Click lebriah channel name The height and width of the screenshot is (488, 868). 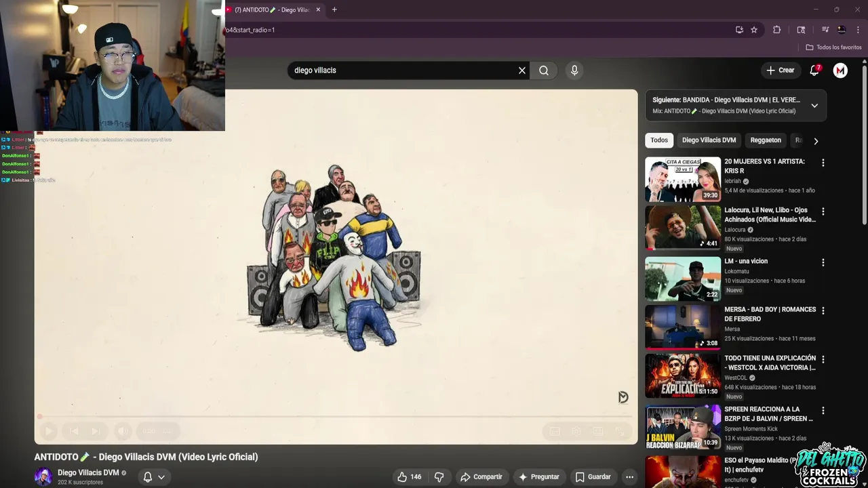click(733, 182)
